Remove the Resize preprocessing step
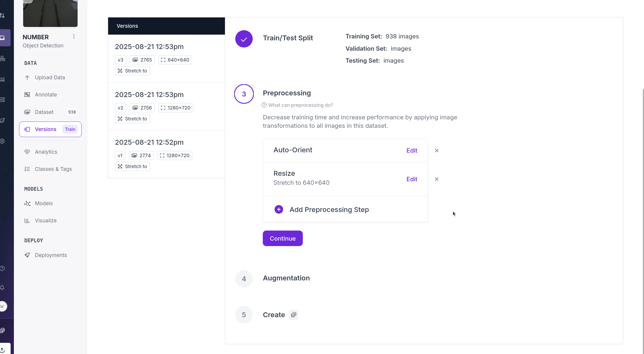This screenshot has width=644, height=354. point(437,179)
